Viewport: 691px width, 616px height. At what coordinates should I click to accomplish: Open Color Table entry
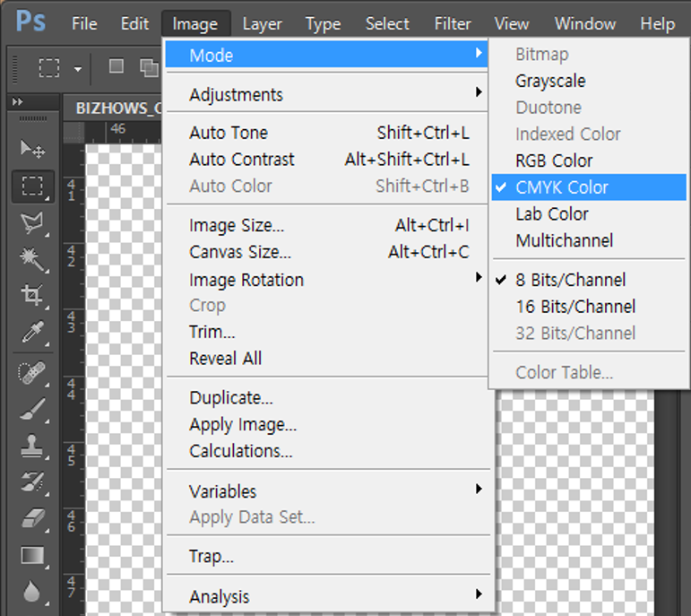[x=589, y=373]
